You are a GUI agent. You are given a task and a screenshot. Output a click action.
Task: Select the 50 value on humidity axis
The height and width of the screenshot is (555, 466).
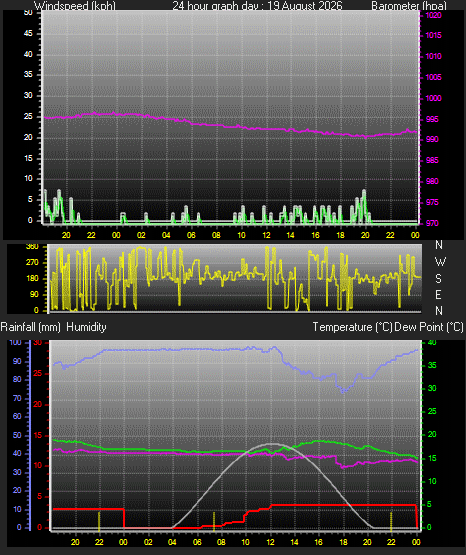pos(17,435)
